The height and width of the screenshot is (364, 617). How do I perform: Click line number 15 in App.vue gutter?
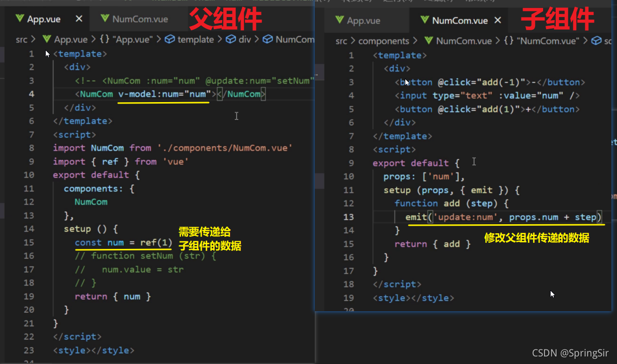point(29,243)
